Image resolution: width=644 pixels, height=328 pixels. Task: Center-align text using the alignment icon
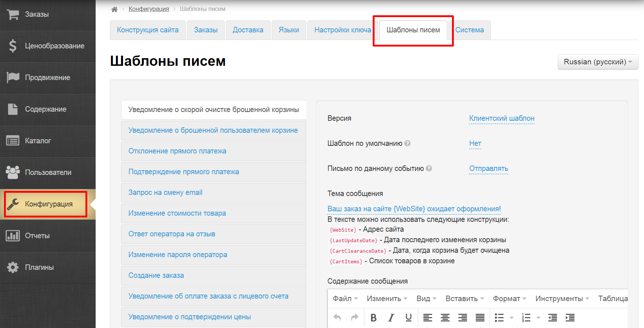pos(445,317)
